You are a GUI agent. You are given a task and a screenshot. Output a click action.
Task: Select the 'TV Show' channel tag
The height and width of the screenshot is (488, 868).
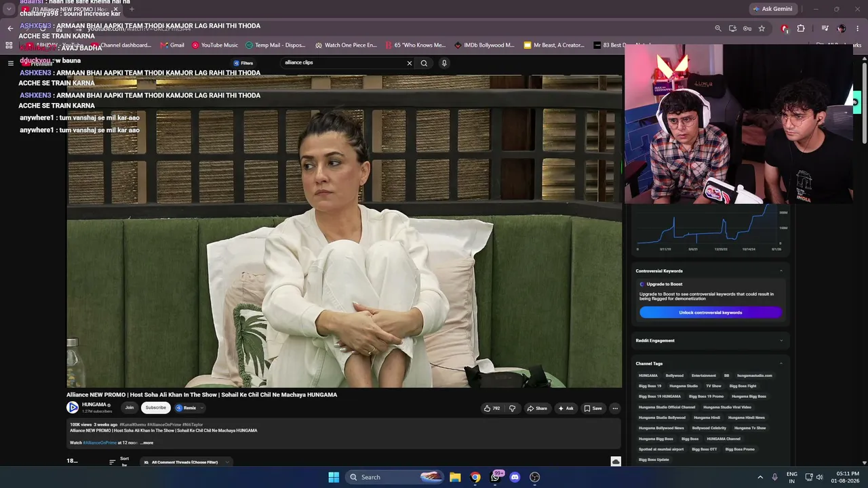pyautogui.click(x=713, y=386)
